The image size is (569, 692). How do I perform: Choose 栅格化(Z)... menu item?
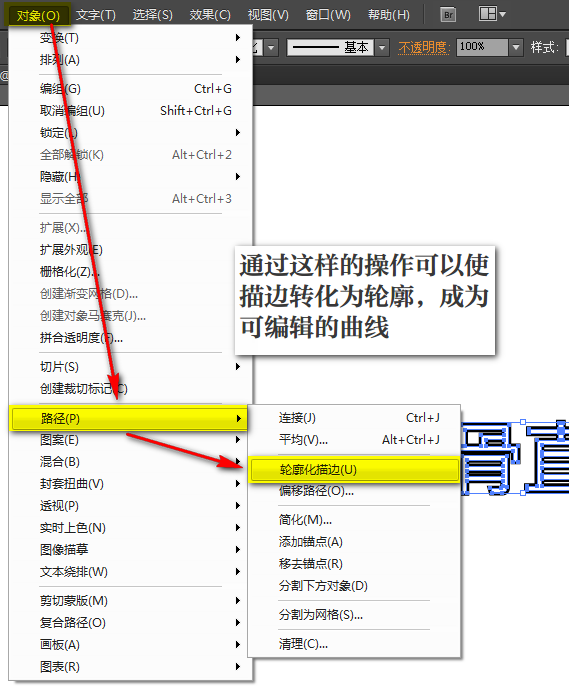pos(131,272)
